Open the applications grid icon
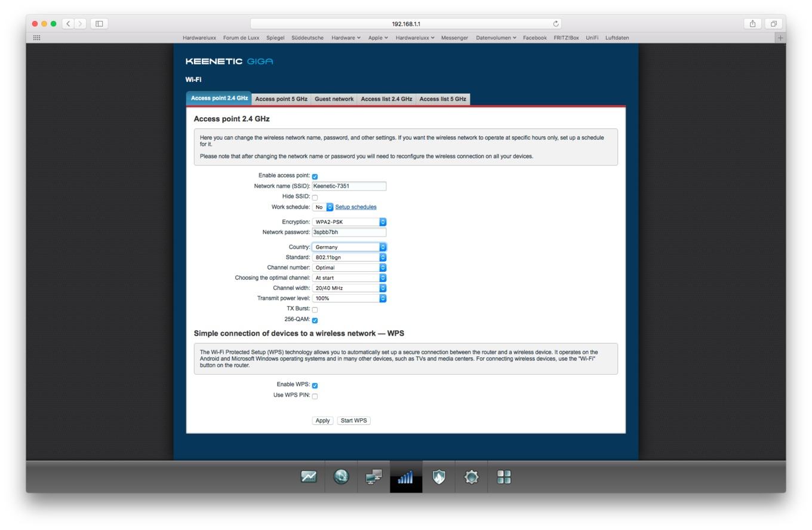 (x=504, y=477)
